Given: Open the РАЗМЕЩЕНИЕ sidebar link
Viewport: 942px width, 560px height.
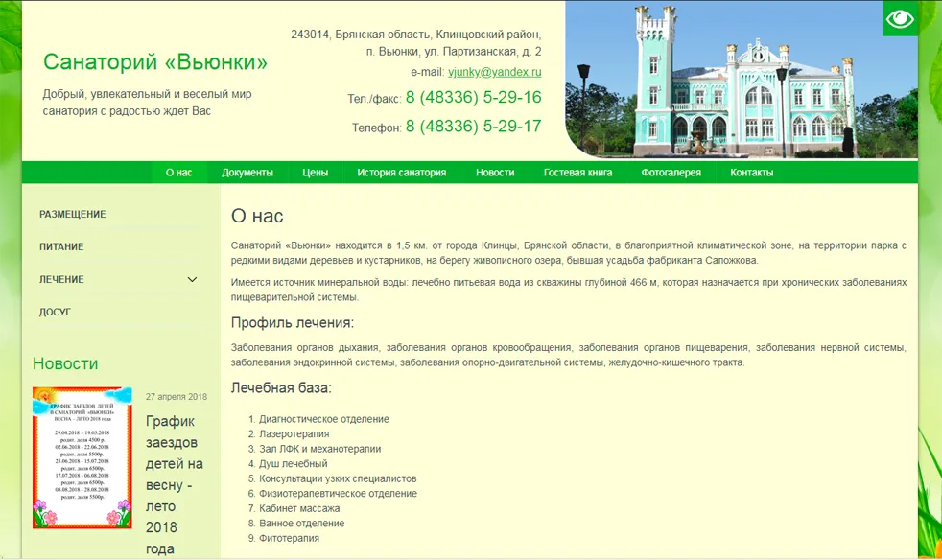Looking at the screenshot, I should (73, 215).
